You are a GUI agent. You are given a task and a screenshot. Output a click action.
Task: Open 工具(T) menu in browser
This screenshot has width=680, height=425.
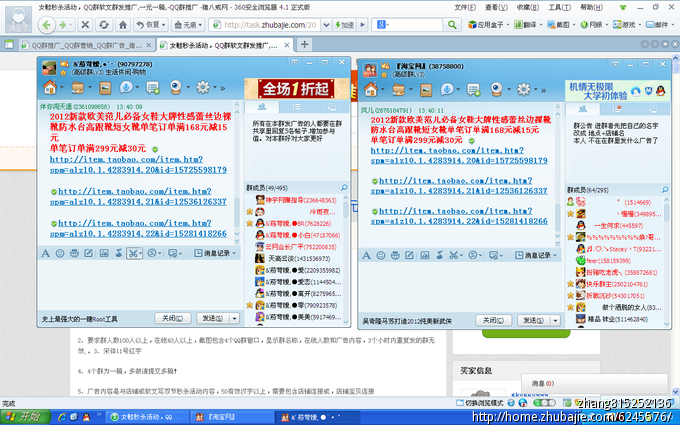click(x=559, y=7)
